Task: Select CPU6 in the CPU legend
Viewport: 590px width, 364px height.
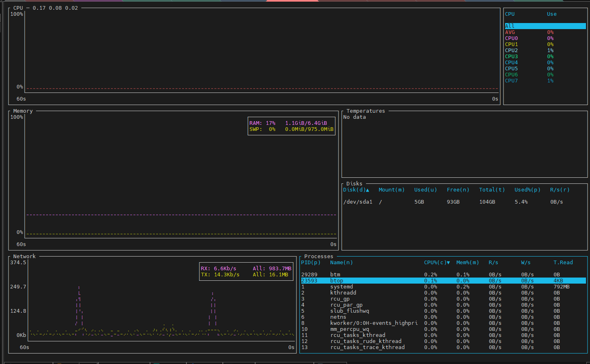Action: 545,74
